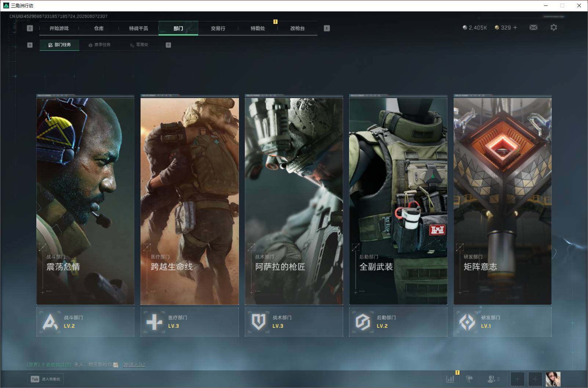Click the D next sub-tab key icon
Screen dimensions: 588x388
pyautogui.click(x=168, y=45)
